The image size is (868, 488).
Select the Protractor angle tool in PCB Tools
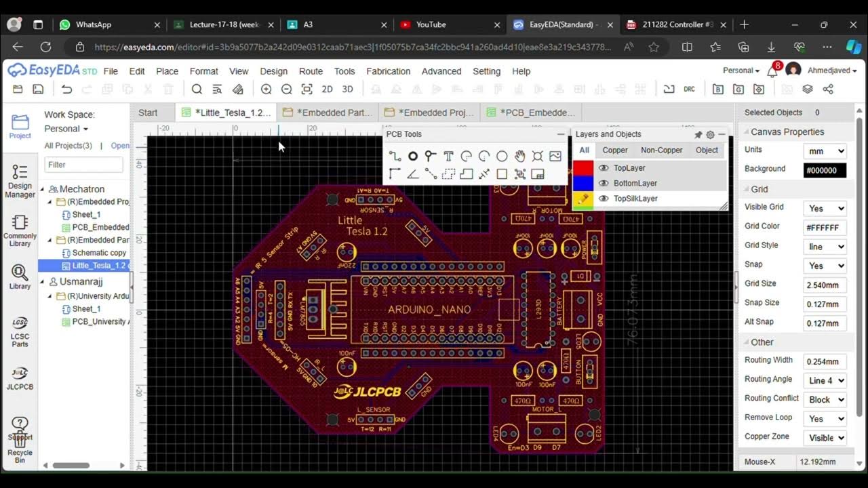coord(412,174)
